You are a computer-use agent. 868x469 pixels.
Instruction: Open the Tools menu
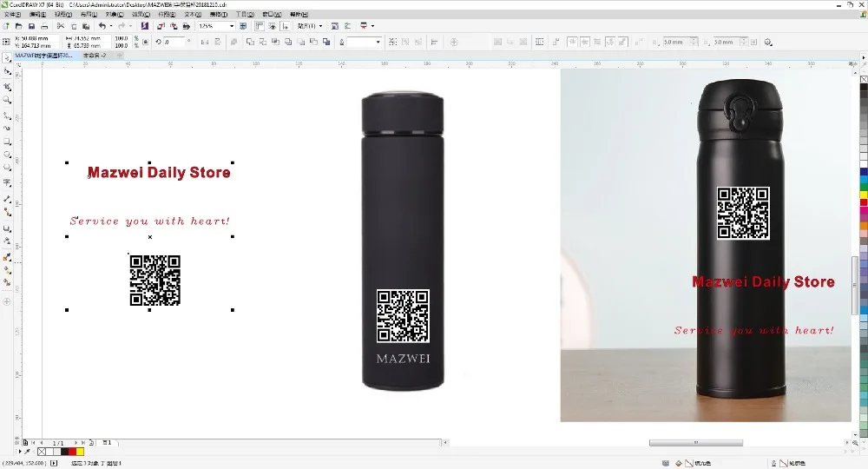pos(245,15)
